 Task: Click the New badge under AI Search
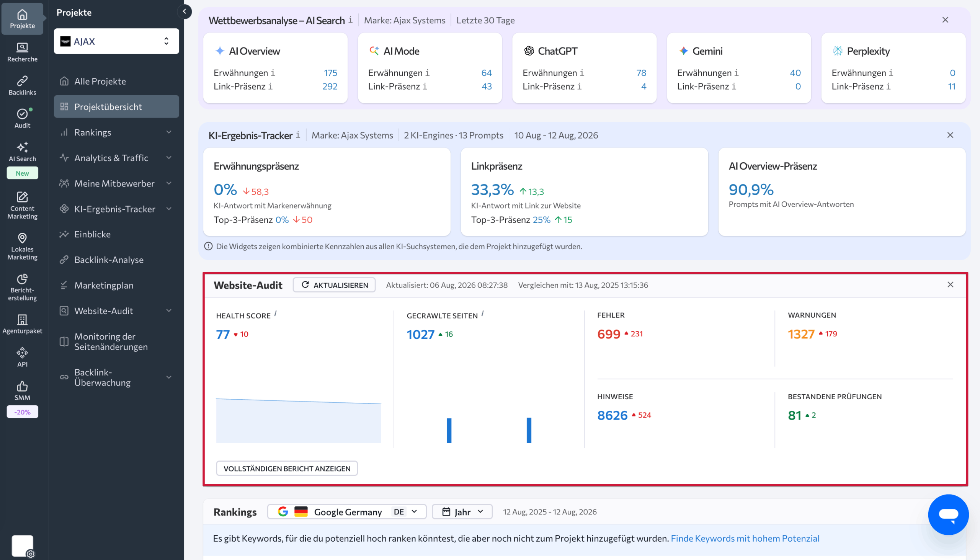coord(22,173)
